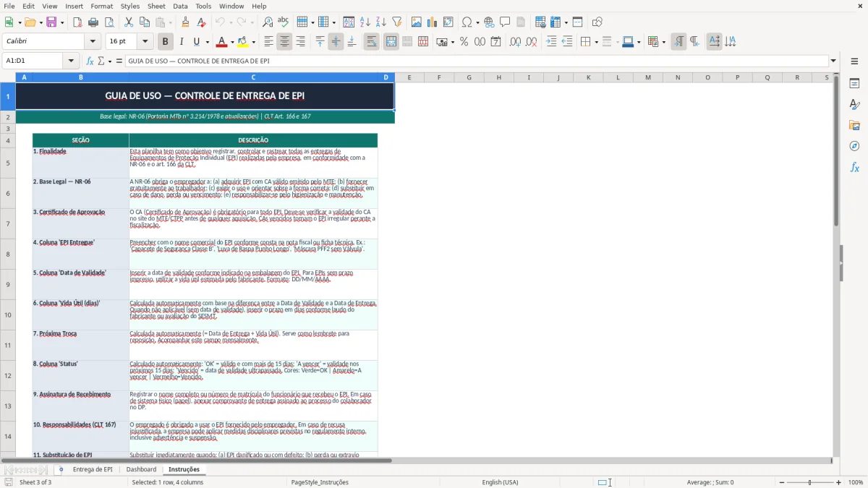This screenshot has height=488, width=868.
Task: Insert a comment bubble
Action: coord(505,22)
